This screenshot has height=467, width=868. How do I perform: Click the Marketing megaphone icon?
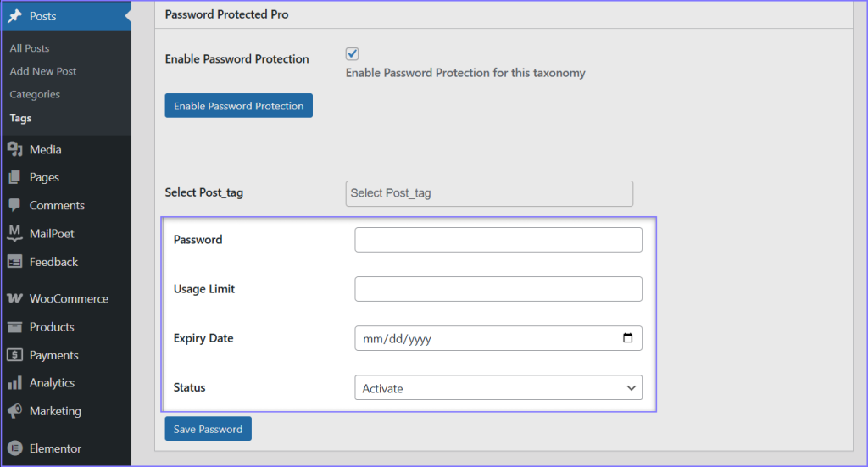pos(14,411)
